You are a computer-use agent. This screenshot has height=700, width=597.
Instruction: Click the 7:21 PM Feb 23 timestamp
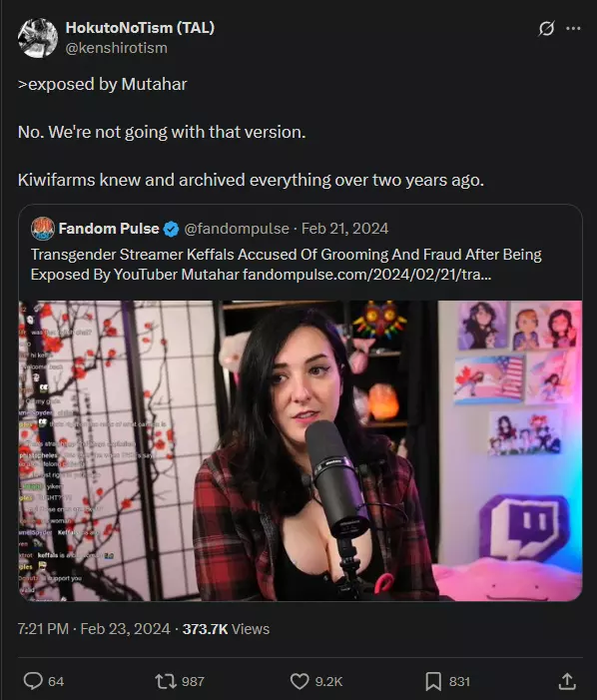tap(94, 628)
